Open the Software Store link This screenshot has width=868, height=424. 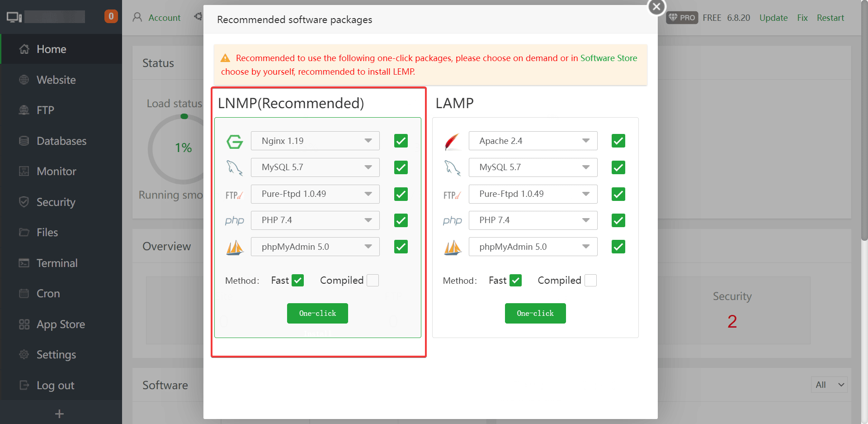click(609, 58)
